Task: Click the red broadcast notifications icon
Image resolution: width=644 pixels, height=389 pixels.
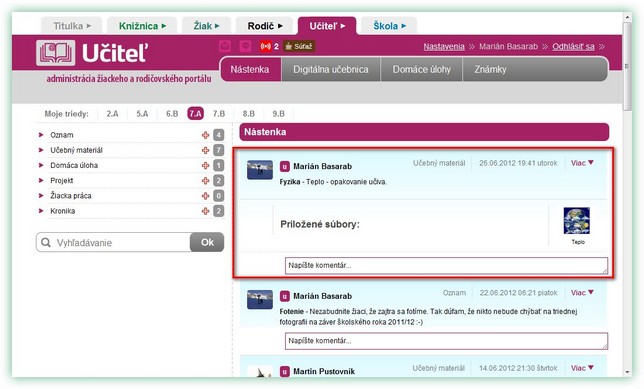Action: (266, 46)
